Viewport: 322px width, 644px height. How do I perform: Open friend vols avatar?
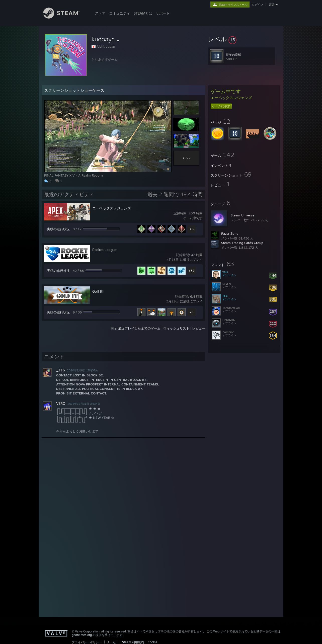[216, 275]
